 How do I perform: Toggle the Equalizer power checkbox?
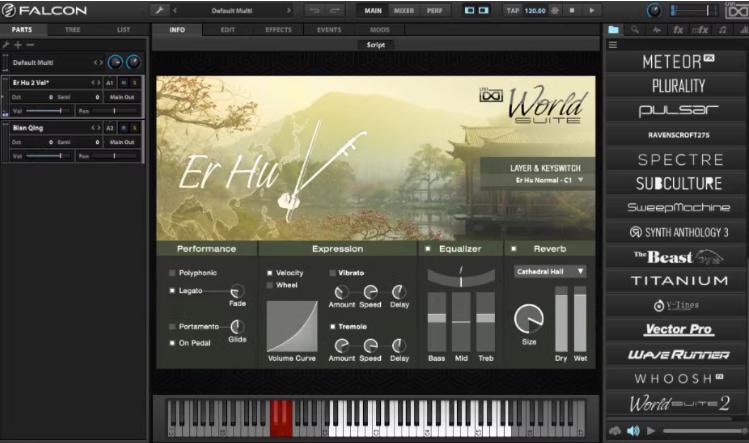point(428,249)
